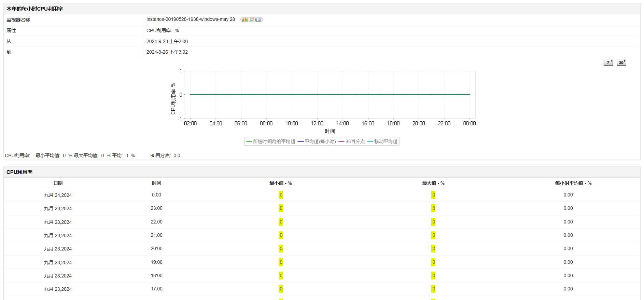The image size is (644, 300).
Task: Click the 日期 column header
Action: tap(58, 183)
